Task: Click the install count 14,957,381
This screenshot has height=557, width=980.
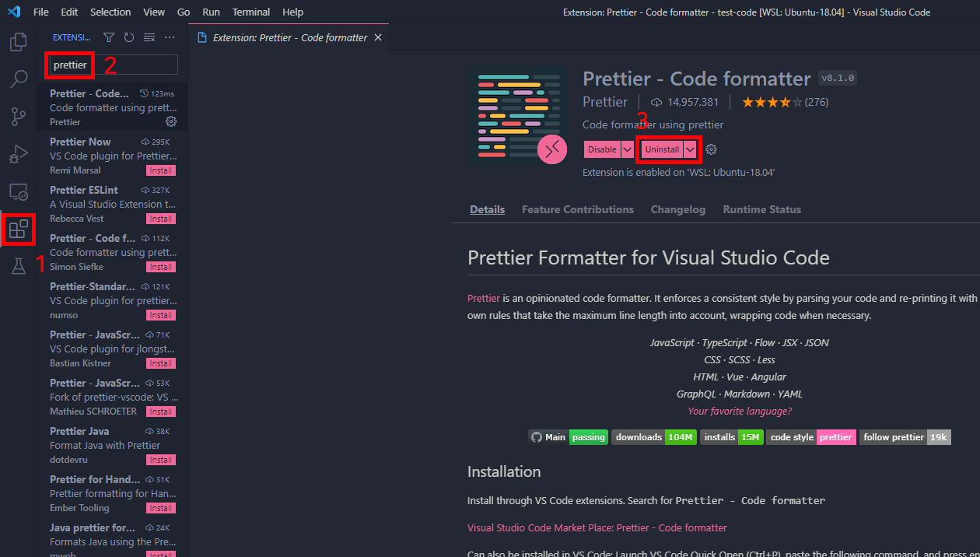Action: pyautogui.click(x=684, y=102)
